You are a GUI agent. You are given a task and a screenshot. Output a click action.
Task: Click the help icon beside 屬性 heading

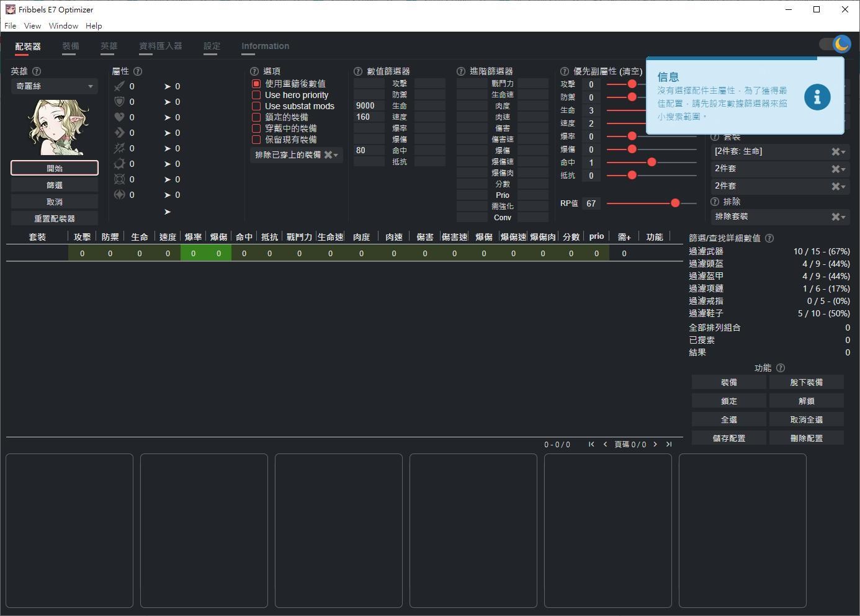tap(138, 71)
